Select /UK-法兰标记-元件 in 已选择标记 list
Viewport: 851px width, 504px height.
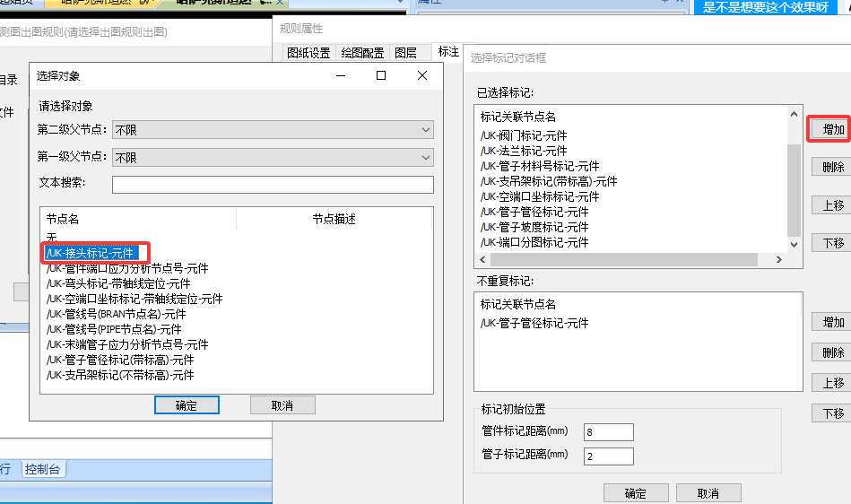[x=524, y=151]
